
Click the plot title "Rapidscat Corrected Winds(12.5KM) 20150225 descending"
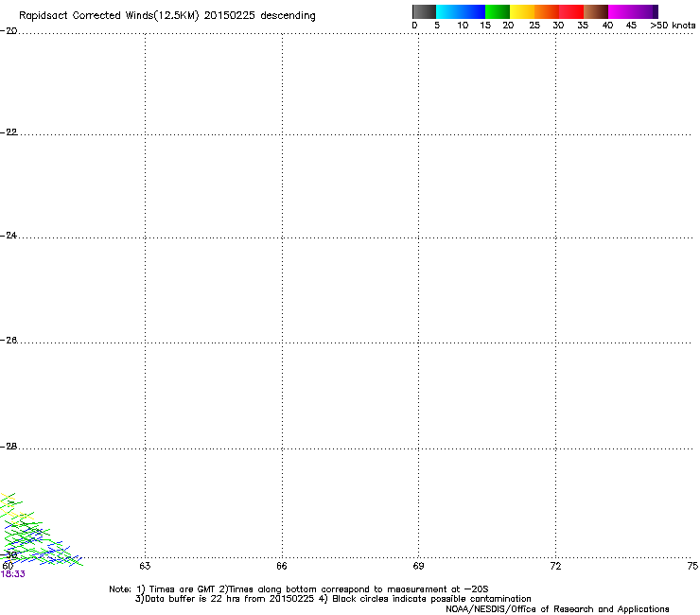(167, 16)
